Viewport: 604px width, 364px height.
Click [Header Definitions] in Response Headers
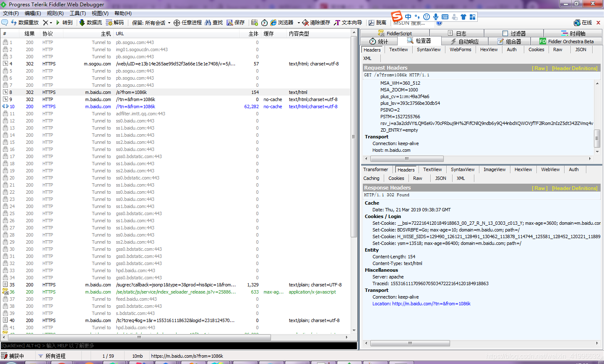click(575, 188)
